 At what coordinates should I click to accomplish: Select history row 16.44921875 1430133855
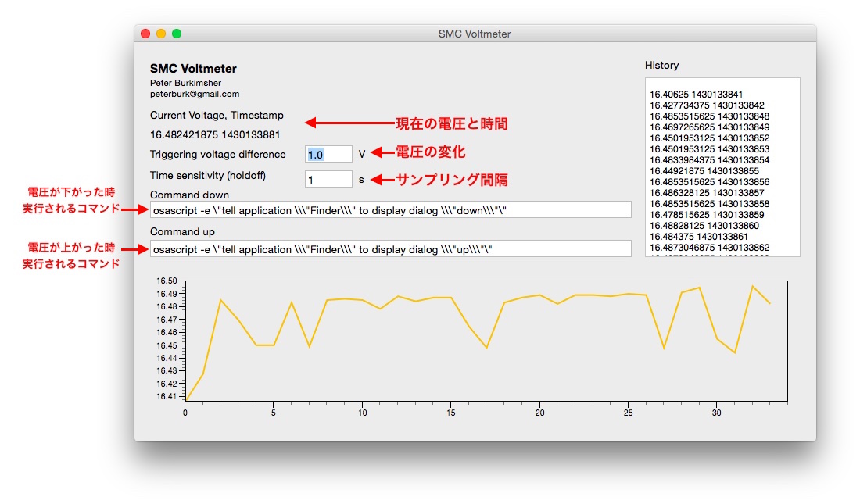pos(704,171)
